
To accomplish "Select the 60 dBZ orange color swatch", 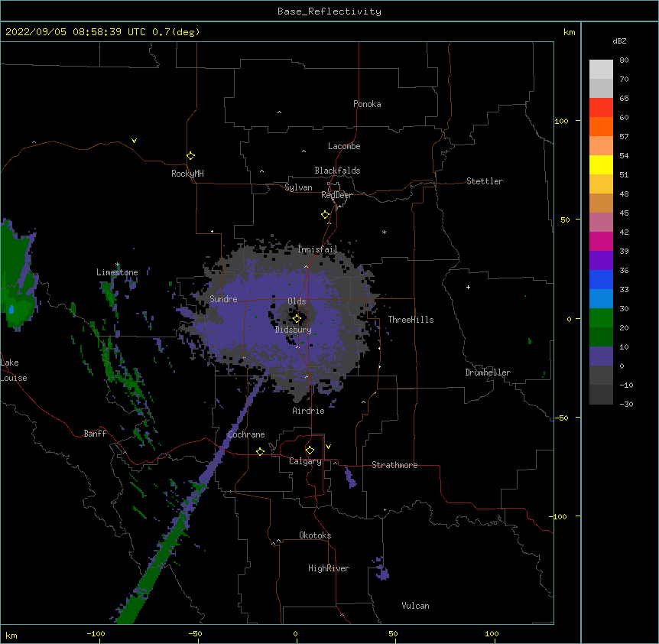I will tap(601, 126).
